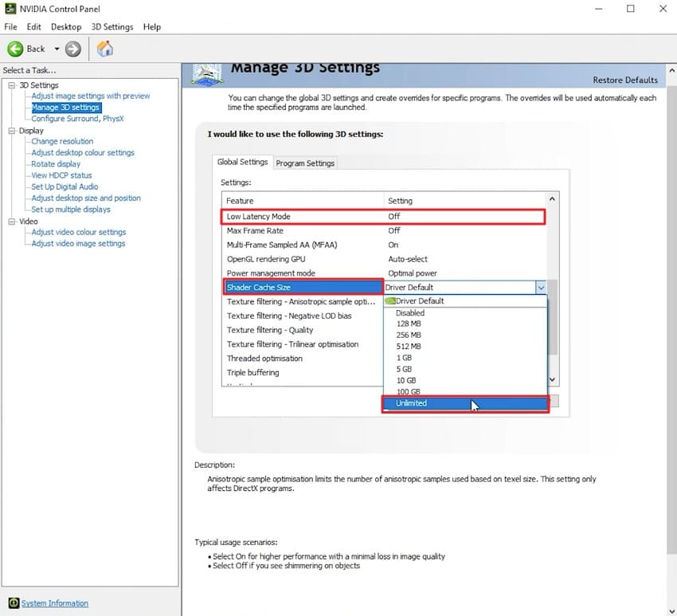Open Set Up Digital Audio task
This screenshot has height=616, width=677.
(x=65, y=186)
